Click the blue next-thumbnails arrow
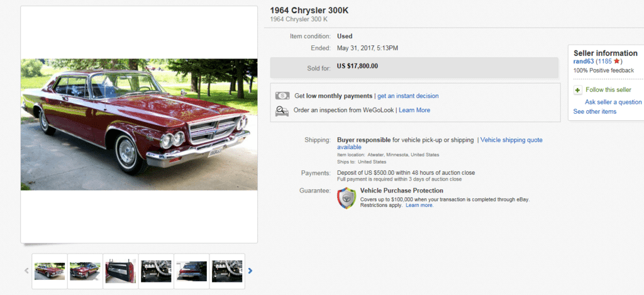The image size is (644, 295). [250, 271]
